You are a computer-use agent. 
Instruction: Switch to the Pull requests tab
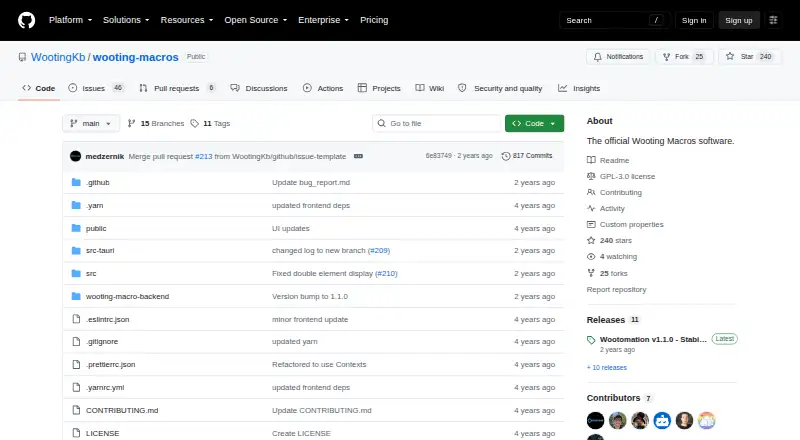click(x=177, y=88)
